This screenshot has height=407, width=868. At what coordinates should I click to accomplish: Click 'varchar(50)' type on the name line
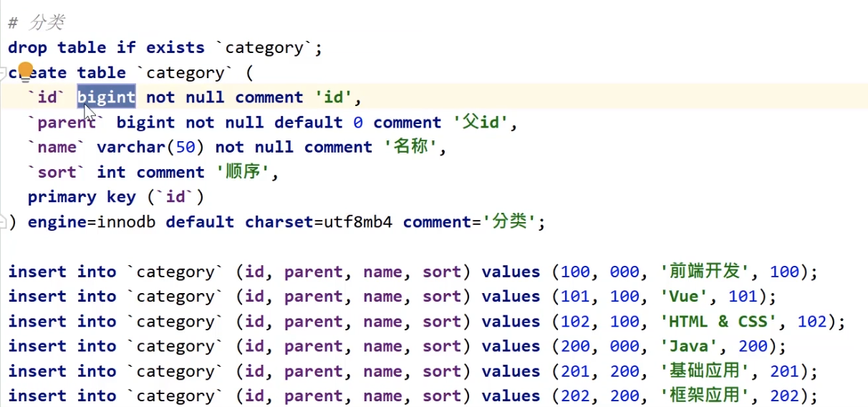click(150, 148)
